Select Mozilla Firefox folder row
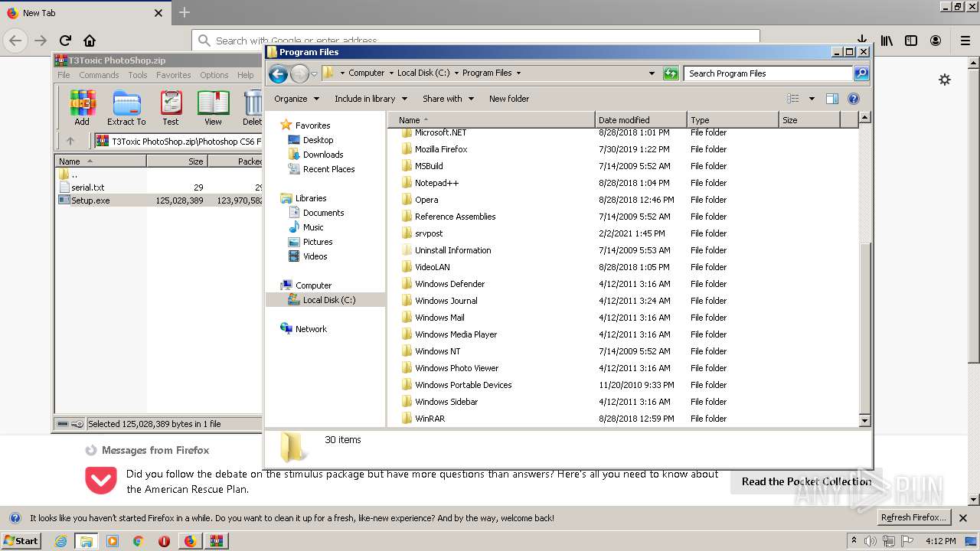The height and width of the screenshot is (551, 980). click(x=622, y=149)
